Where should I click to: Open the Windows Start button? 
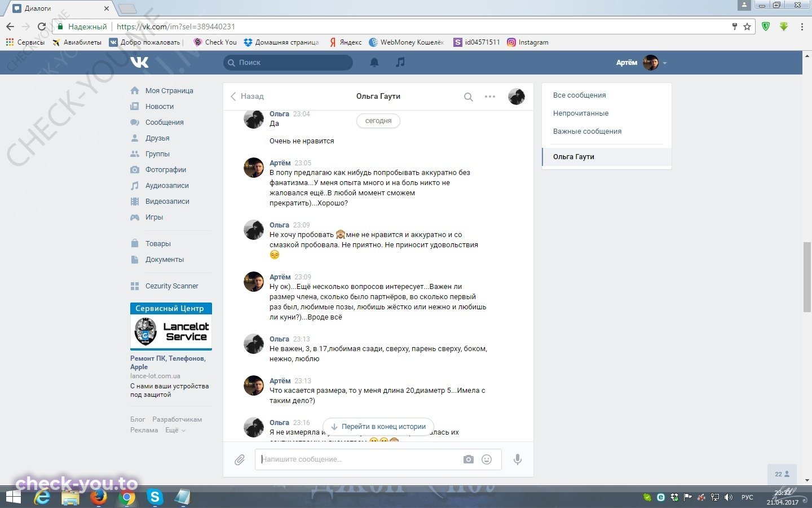(13, 497)
